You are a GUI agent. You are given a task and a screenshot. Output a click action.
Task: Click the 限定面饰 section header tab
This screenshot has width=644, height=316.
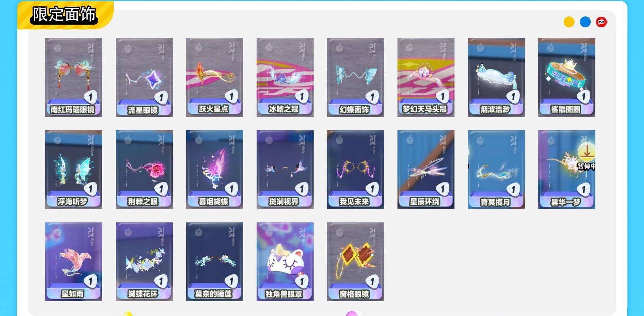[x=64, y=15]
